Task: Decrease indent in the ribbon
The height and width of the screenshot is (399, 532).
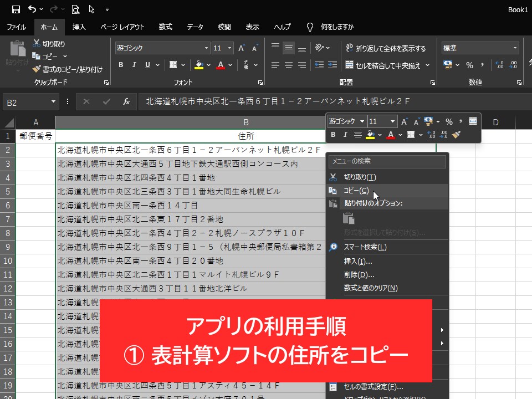Action: (319, 64)
